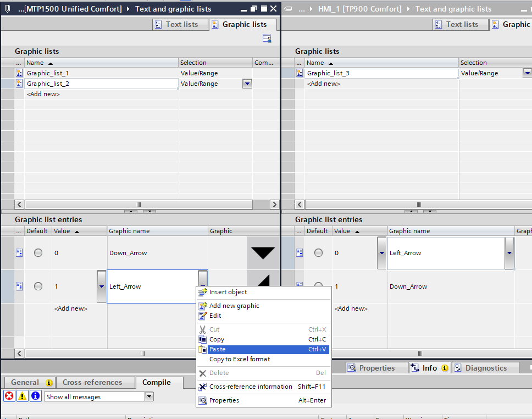This screenshot has height=419, width=532.
Task: Choose Copy to Excel format
Action: pos(263,359)
